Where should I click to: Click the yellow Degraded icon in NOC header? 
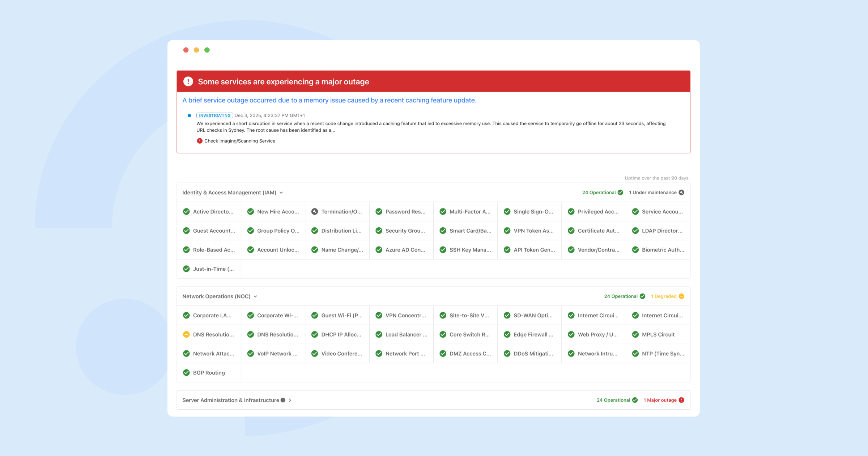681,296
